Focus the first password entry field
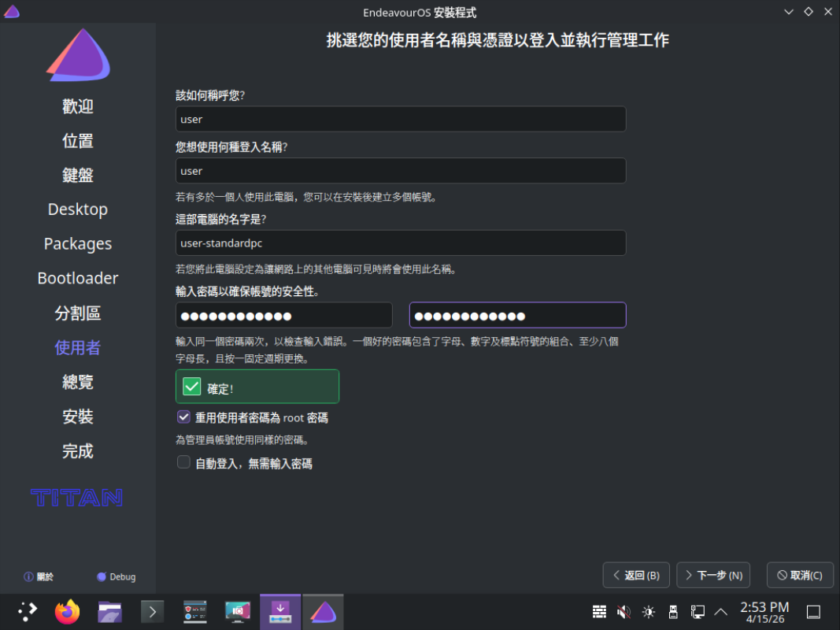 pyautogui.click(x=283, y=316)
